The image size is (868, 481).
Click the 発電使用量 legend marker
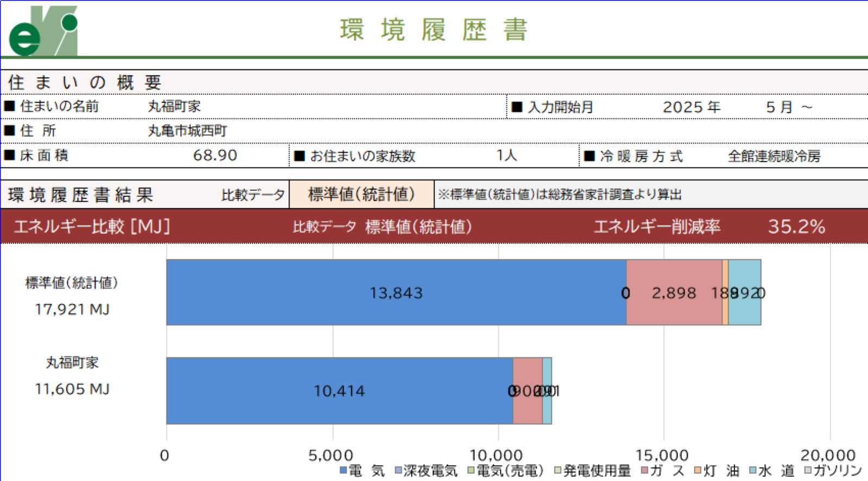click(558, 470)
